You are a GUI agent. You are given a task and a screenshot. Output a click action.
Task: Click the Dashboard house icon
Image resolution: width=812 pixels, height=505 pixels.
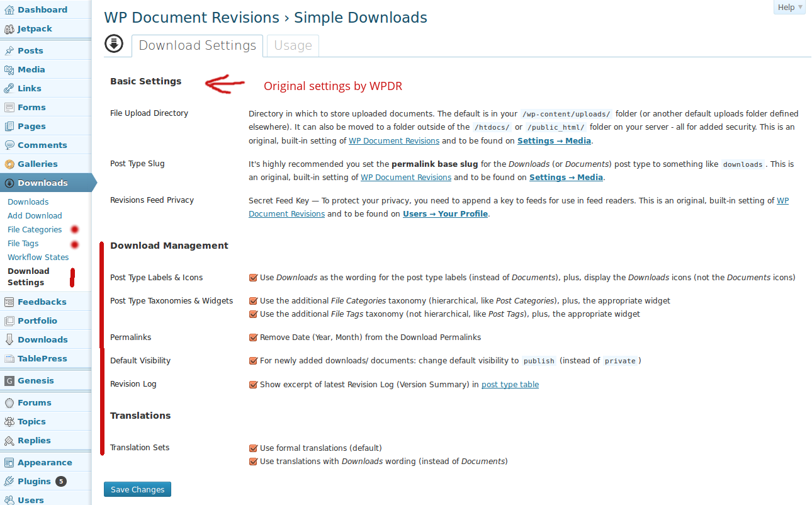point(9,10)
